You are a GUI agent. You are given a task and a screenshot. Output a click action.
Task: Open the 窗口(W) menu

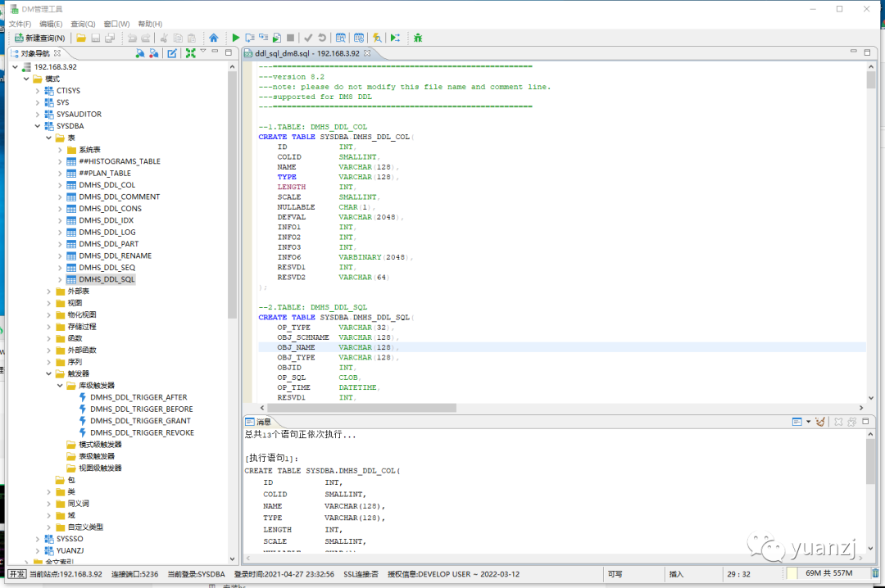point(117,24)
